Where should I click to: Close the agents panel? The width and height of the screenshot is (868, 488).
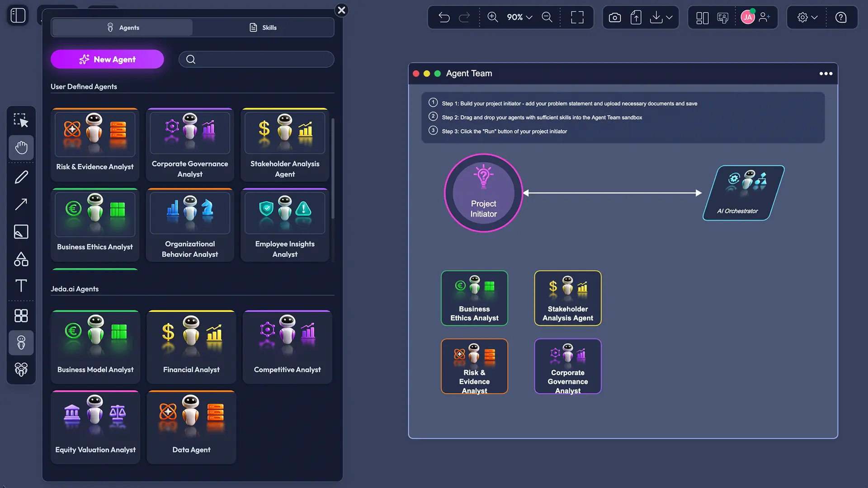(342, 10)
